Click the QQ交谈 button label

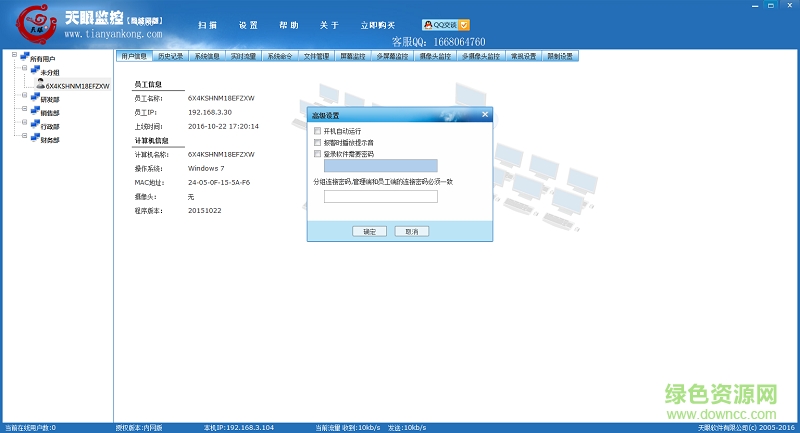[445, 25]
